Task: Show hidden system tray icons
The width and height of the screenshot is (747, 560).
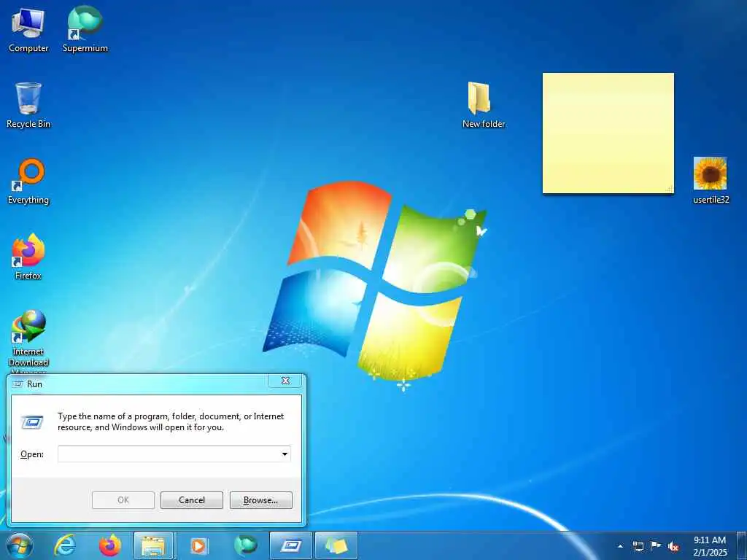Action: coord(620,546)
